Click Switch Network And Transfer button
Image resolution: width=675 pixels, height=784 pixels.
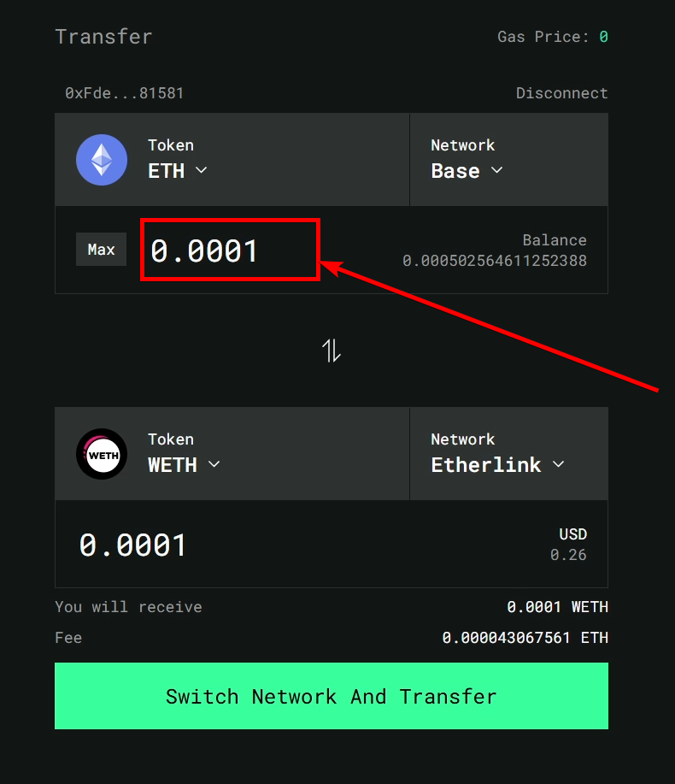(332, 696)
